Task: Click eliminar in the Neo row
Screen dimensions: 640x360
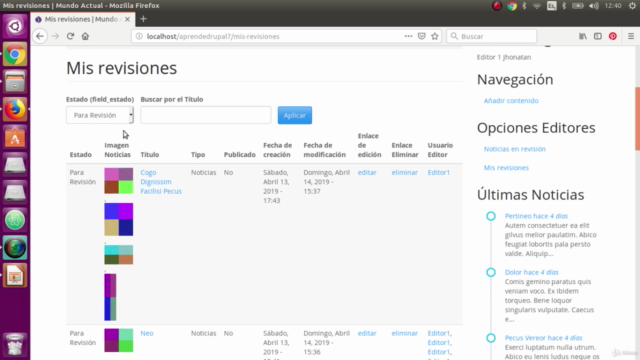Action: [x=404, y=333]
